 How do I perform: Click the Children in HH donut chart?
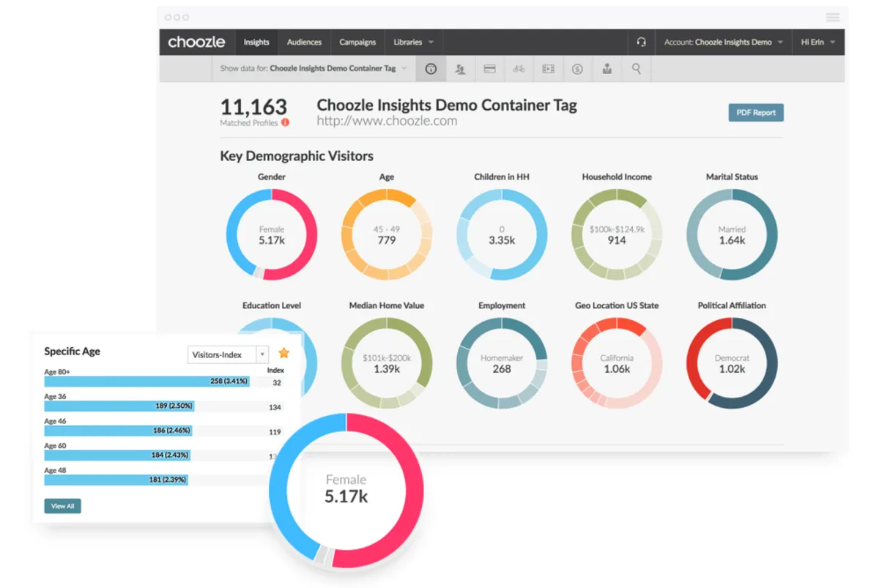pos(502,234)
